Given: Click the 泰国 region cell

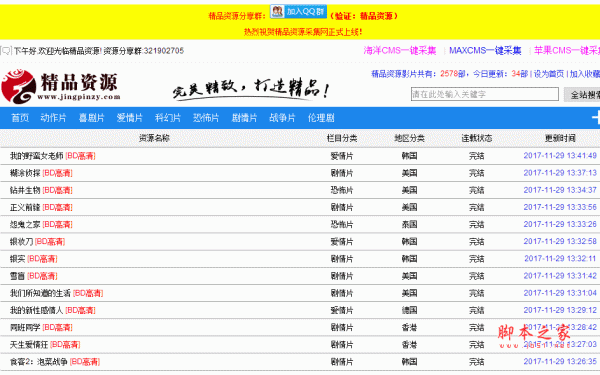Looking at the screenshot, I should click(x=409, y=225).
